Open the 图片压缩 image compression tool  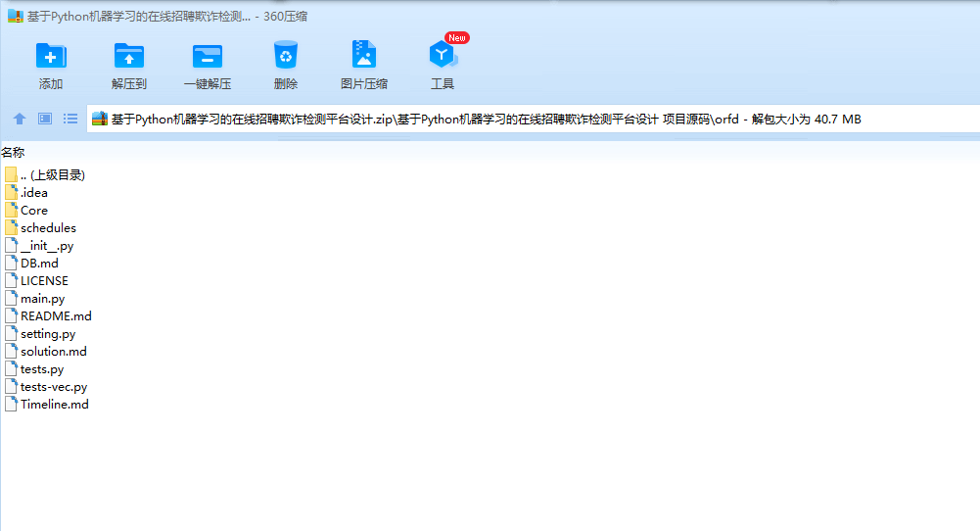coord(364,55)
